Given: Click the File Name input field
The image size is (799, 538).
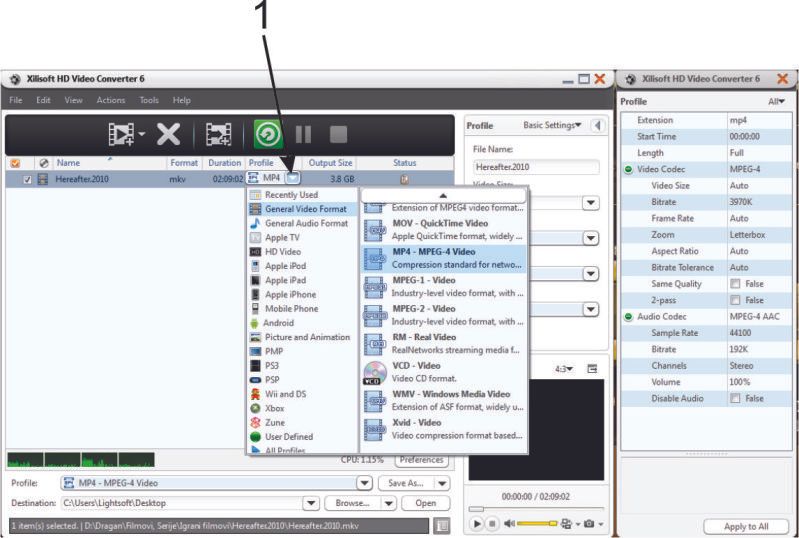Looking at the screenshot, I should [x=536, y=167].
